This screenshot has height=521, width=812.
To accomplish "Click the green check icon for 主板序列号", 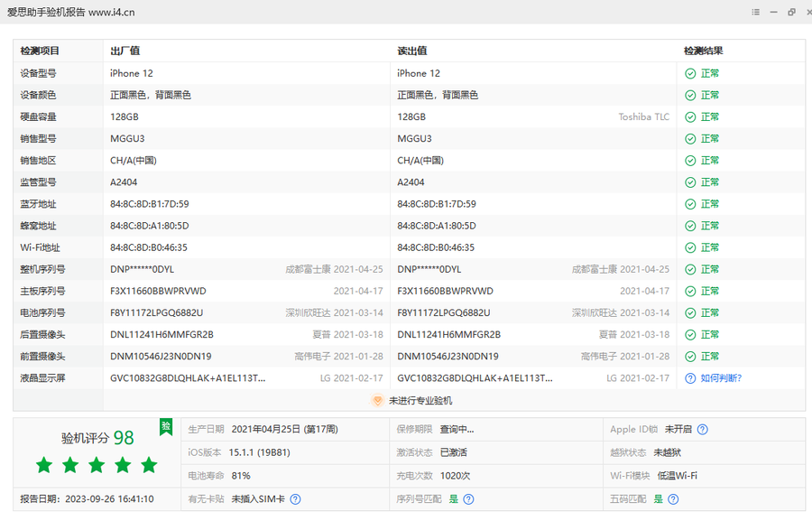I will click(690, 292).
